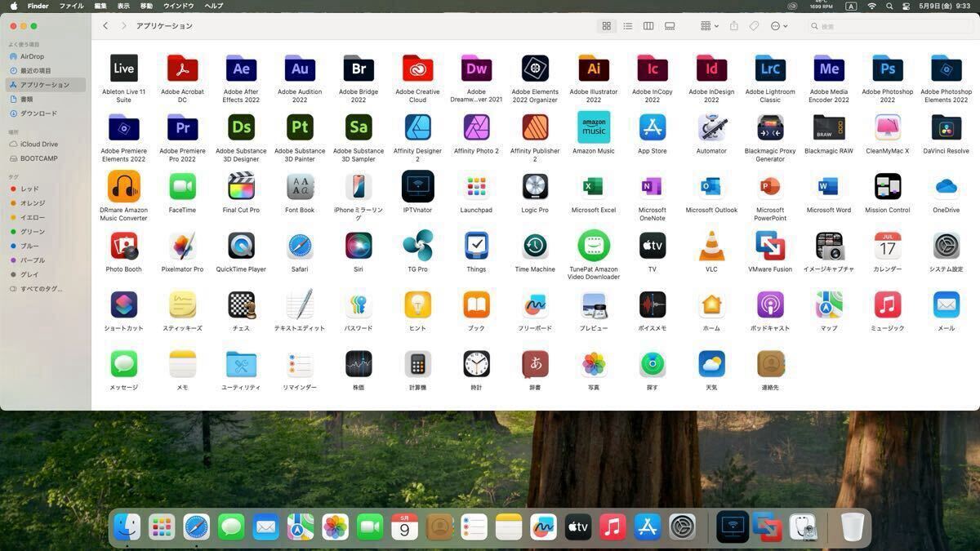This screenshot has width=980, height=551.
Task: Open the BOOTCAMP volume in sidebar
Action: click(x=46, y=158)
